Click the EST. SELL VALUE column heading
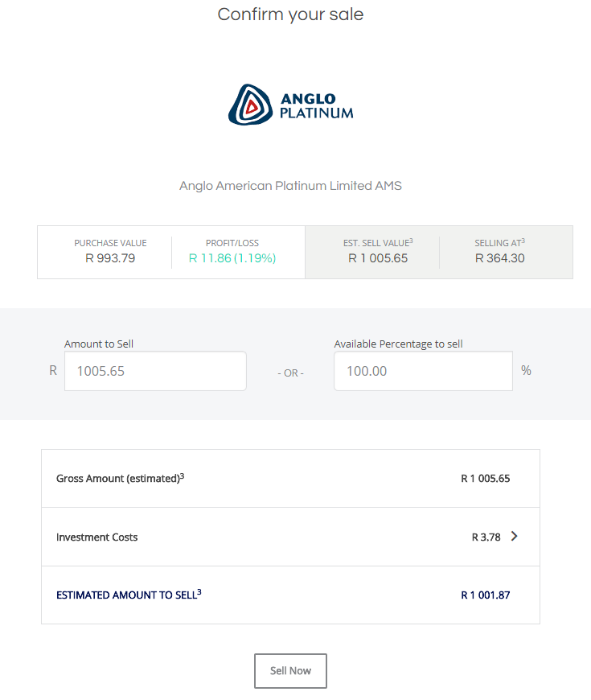 pos(378,242)
